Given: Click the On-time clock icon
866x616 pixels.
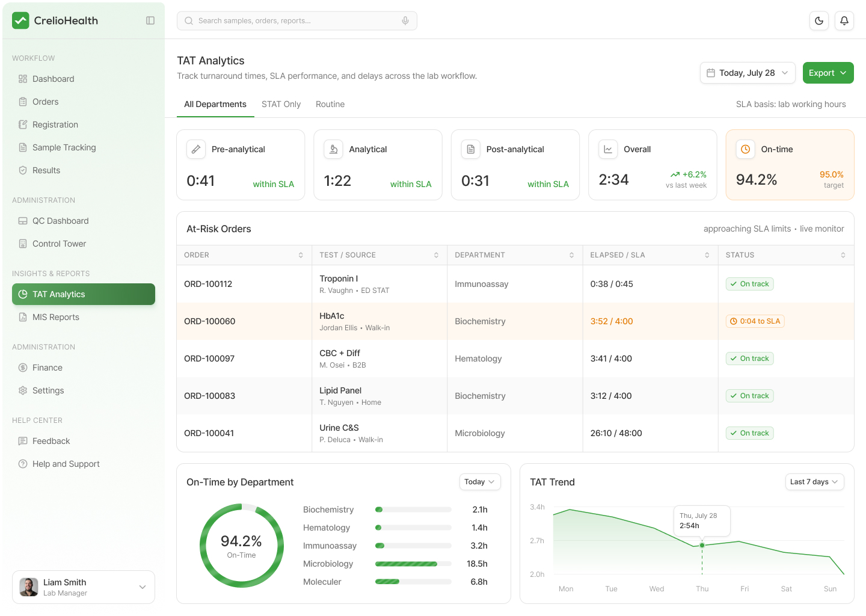Looking at the screenshot, I should click(746, 149).
